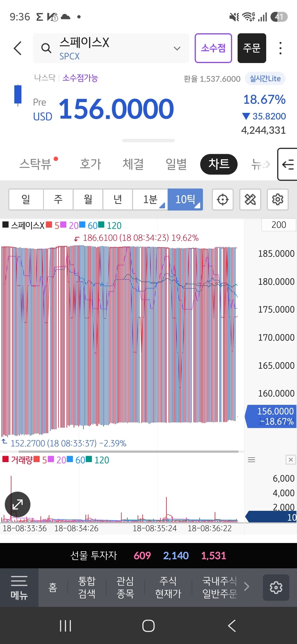This screenshot has width=297, height=644.
Task: Tap the 스페이스X chart legend label
Action: [x=28, y=225]
